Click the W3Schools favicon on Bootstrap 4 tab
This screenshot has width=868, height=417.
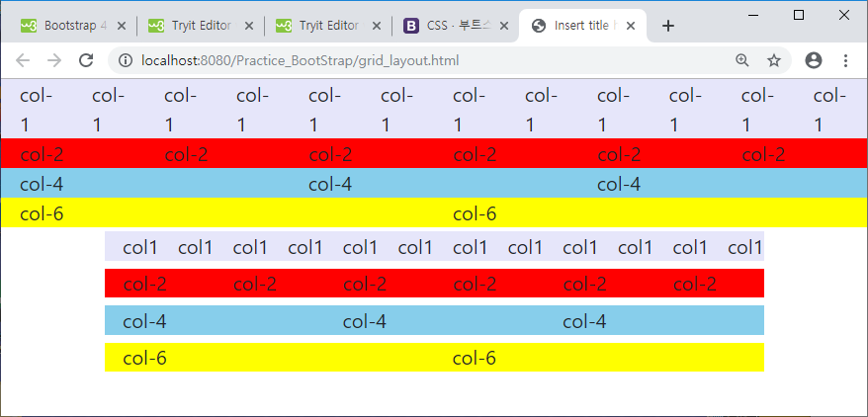coord(29,26)
